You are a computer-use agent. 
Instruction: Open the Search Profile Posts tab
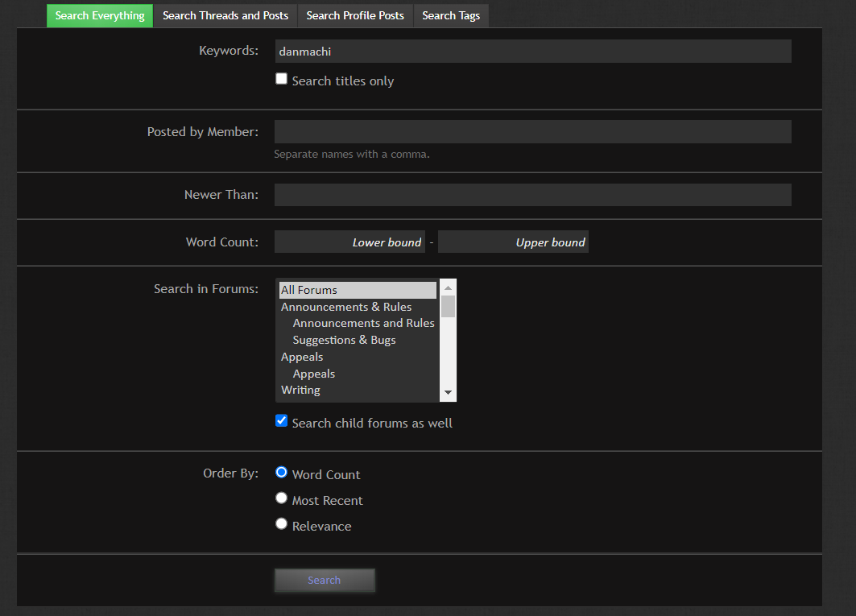[x=355, y=15]
